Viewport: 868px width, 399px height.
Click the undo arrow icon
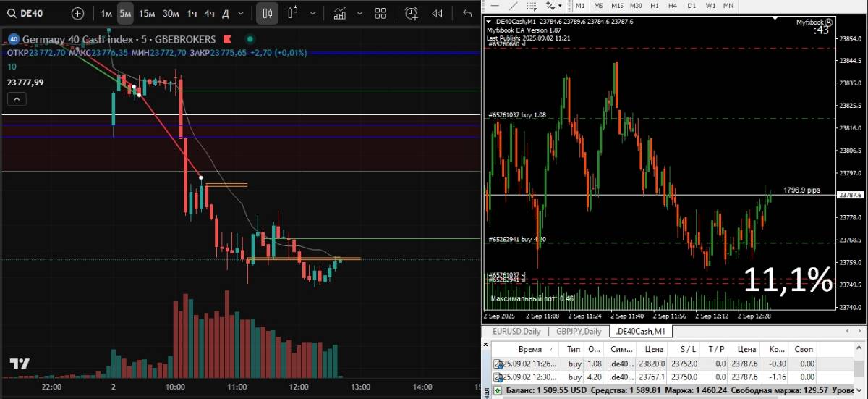(467, 13)
